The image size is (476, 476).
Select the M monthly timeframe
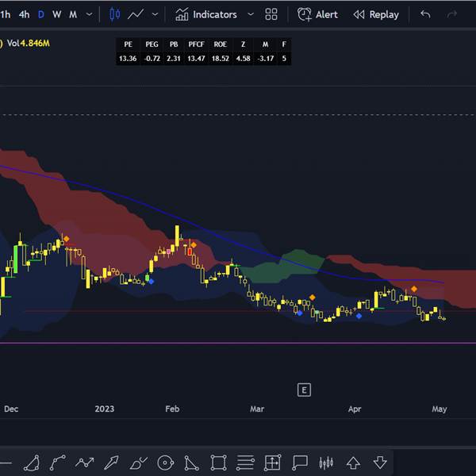[73, 14]
